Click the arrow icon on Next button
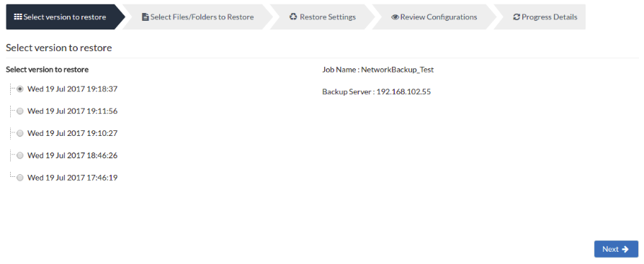 click(625, 249)
